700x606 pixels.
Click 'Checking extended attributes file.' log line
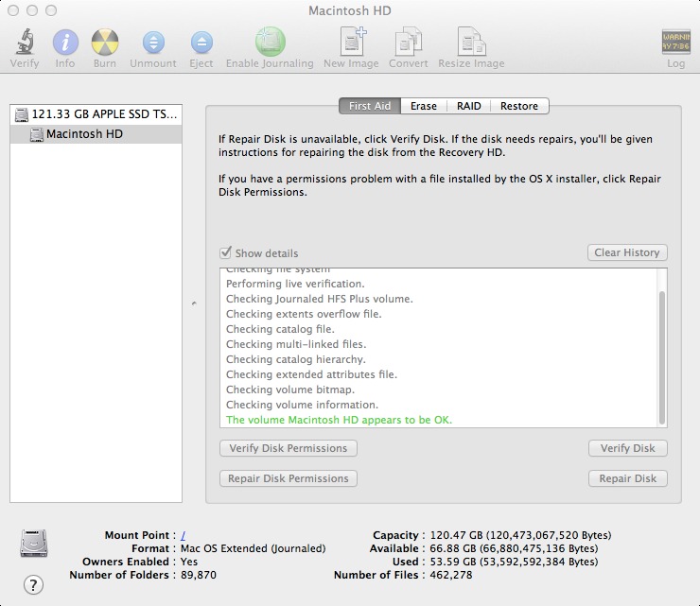pyautogui.click(x=311, y=374)
